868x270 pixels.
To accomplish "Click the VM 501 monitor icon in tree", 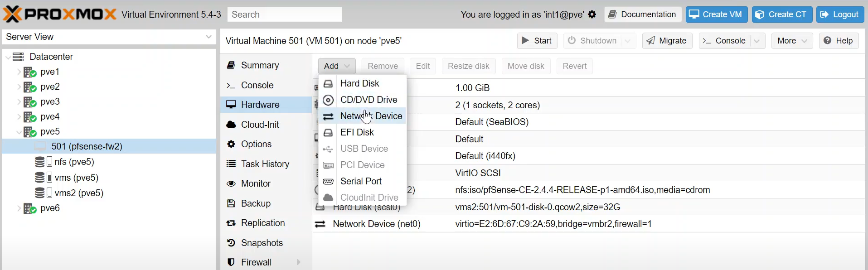I will (40, 146).
